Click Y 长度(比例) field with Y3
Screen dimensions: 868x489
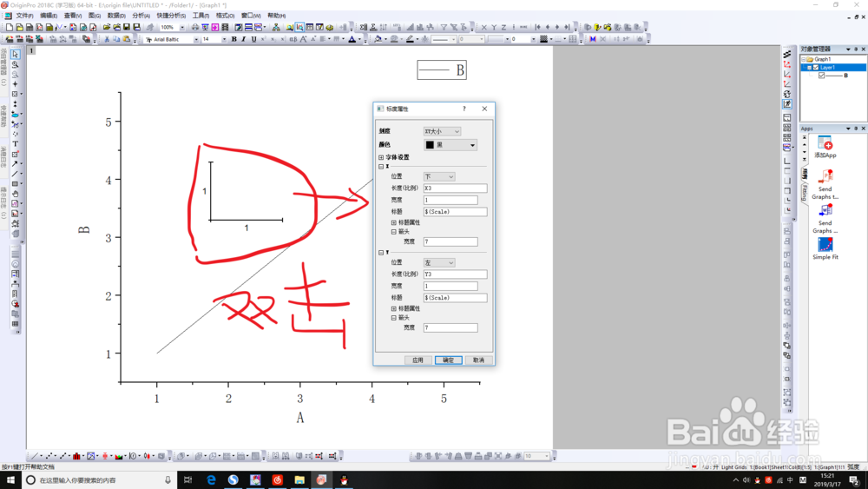pyautogui.click(x=455, y=274)
